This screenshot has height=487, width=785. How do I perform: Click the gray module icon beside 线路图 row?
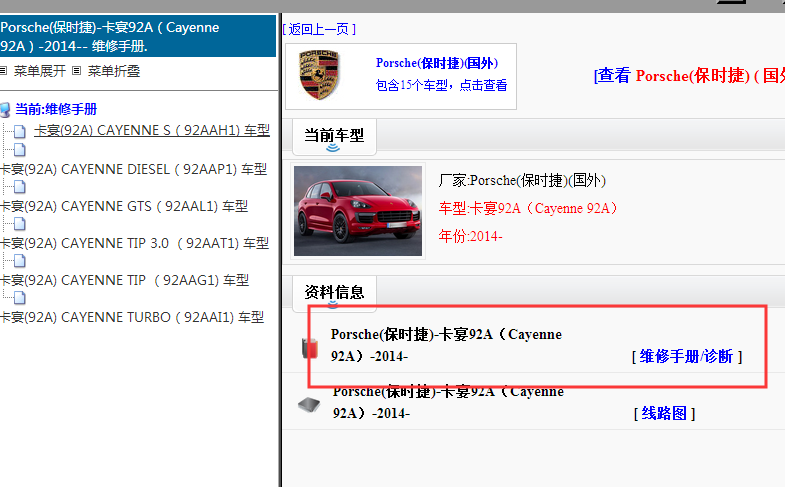309,404
